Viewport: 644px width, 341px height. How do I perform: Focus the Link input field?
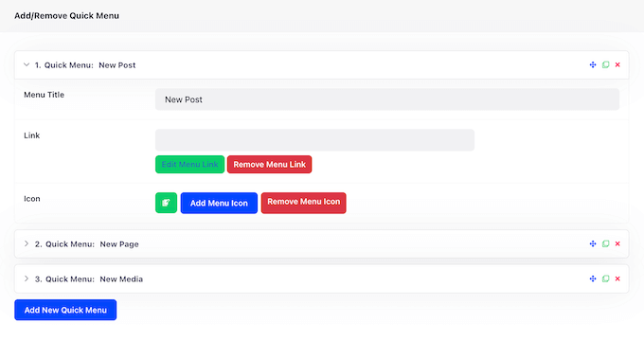pyautogui.click(x=314, y=140)
